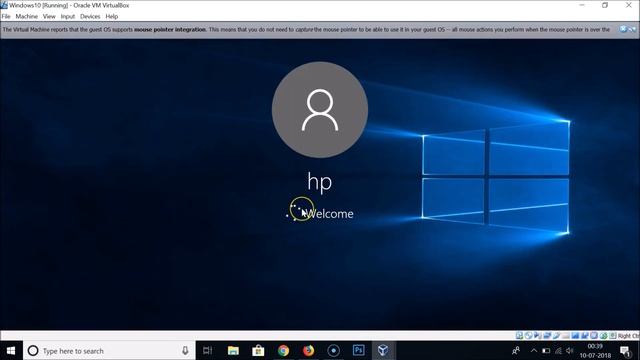Open the circular disc app on taskbar
The height and width of the screenshot is (360, 640).
333,351
